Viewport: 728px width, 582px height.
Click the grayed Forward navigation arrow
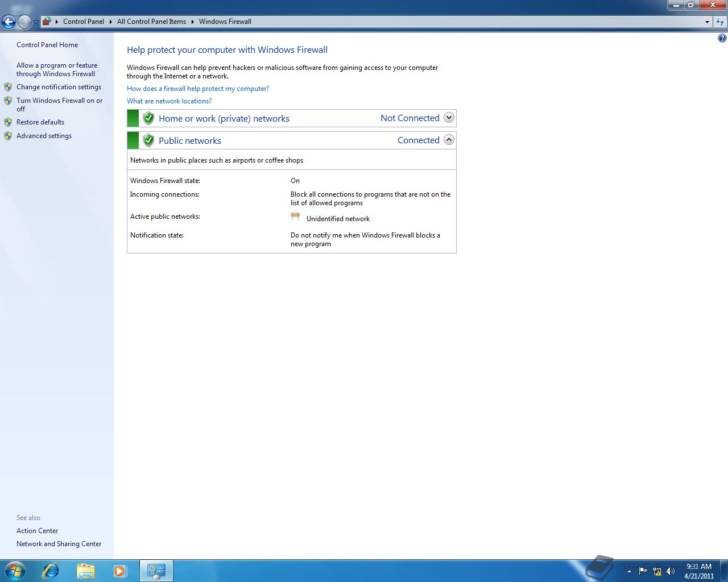[x=24, y=22]
